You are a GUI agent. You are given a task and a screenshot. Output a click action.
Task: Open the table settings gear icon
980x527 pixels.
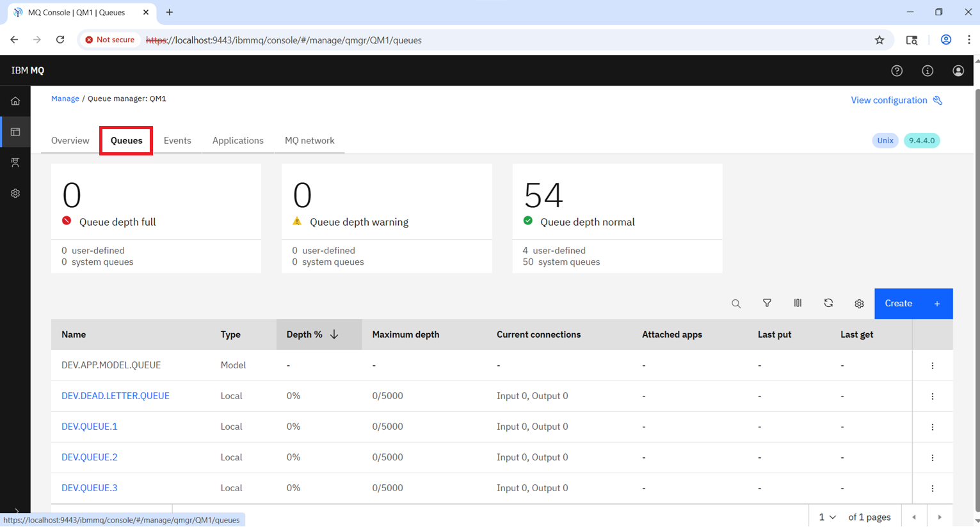tap(859, 304)
